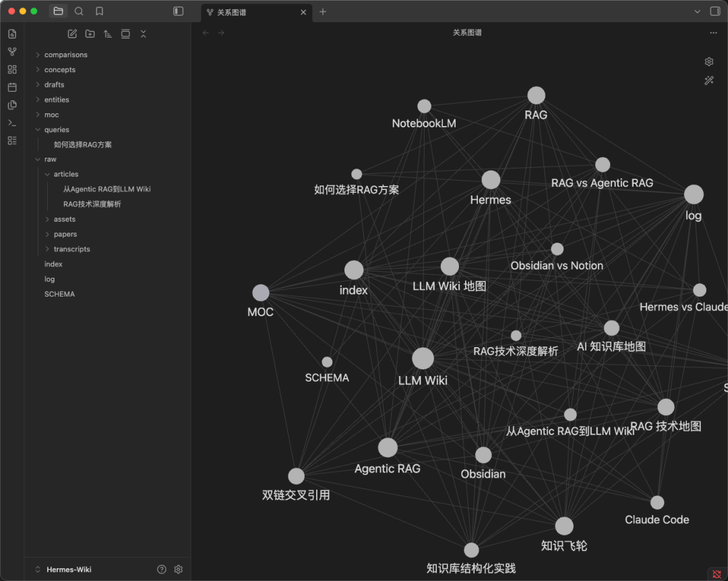
Task: Open more options ellipsis menu
Action: pos(713,32)
